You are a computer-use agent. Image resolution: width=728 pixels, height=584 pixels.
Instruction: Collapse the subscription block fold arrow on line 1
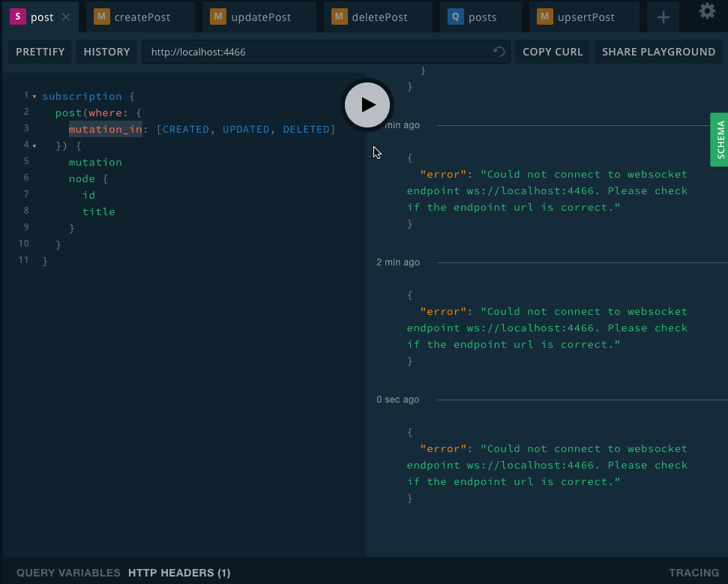34,97
